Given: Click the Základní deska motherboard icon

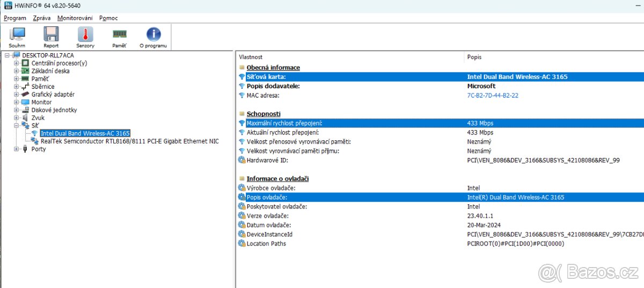Looking at the screenshot, I should (x=25, y=71).
